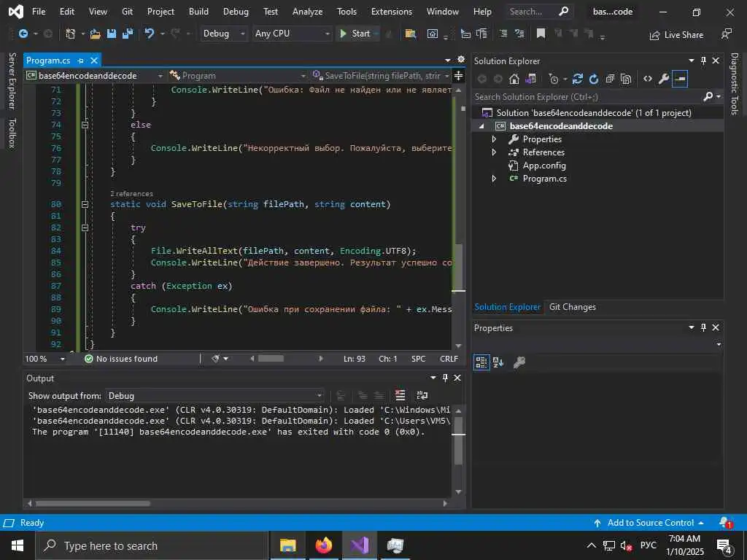Click the Property Pages wrench in Properties panel
Image resolution: width=747 pixels, height=560 pixels.
pyautogui.click(x=519, y=362)
